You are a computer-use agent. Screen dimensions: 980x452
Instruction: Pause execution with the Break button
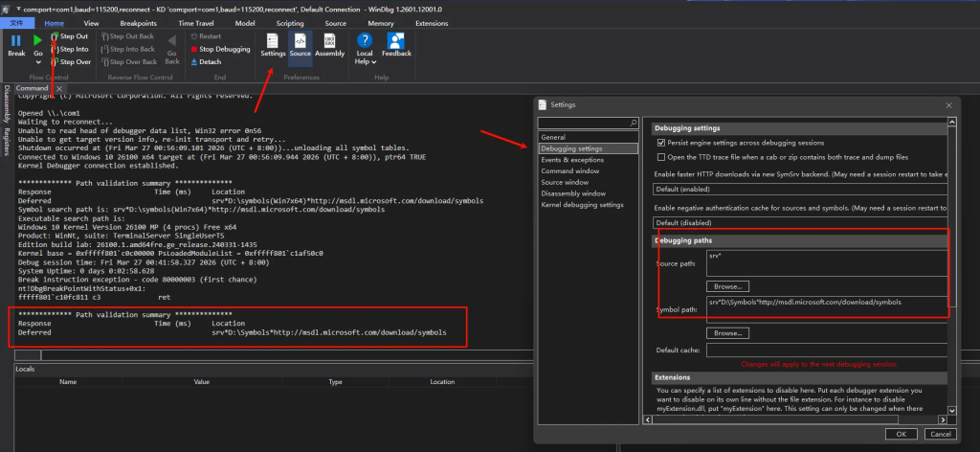click(x=16, y=45)
